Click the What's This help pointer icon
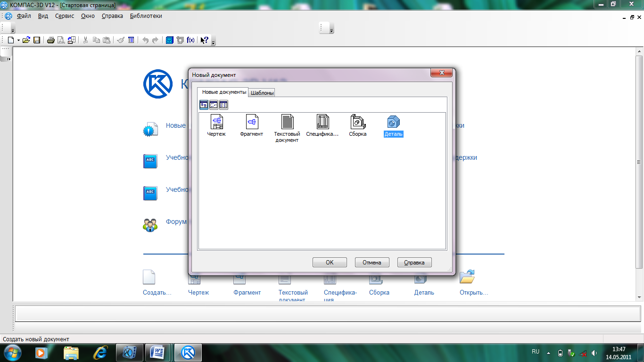The height and width of the screenshot is (362, 644). [205, 40]
